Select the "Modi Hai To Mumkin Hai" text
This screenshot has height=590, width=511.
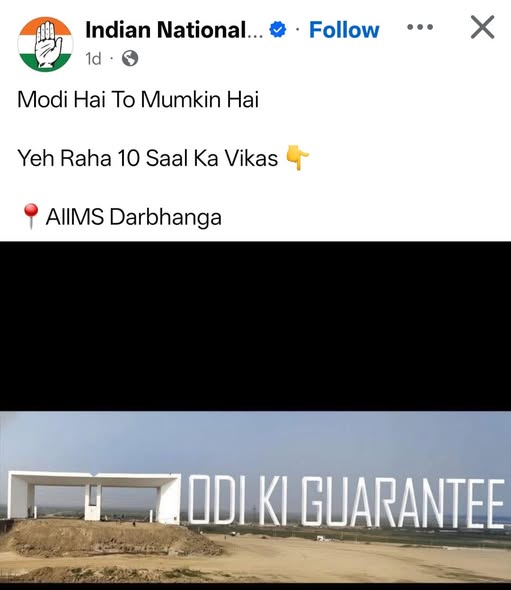pos(138,100)
